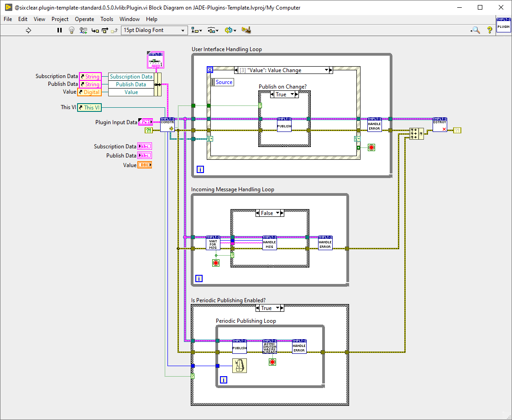Viewport: 512px width, 420px height.
Task: Click the red stop constant in Incoming Message loop
Action: [x=216, y=262]
